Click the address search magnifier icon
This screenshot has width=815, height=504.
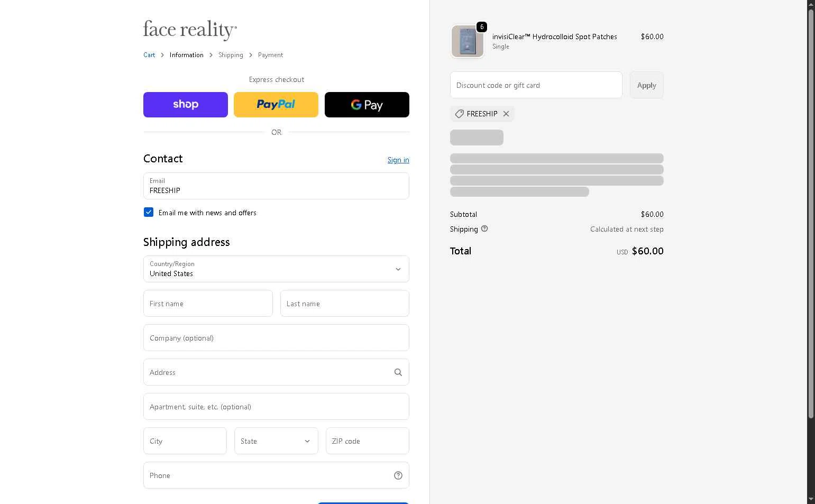(398, 372)
